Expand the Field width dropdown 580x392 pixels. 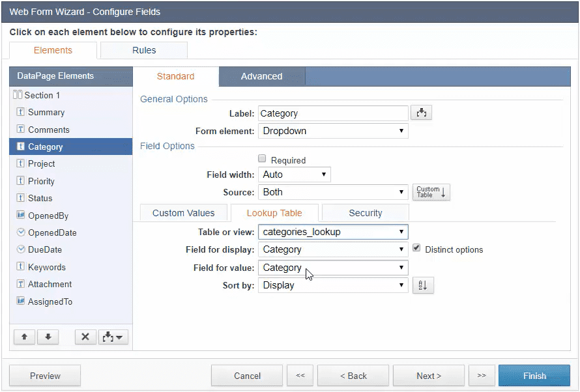tap(295, 175)
